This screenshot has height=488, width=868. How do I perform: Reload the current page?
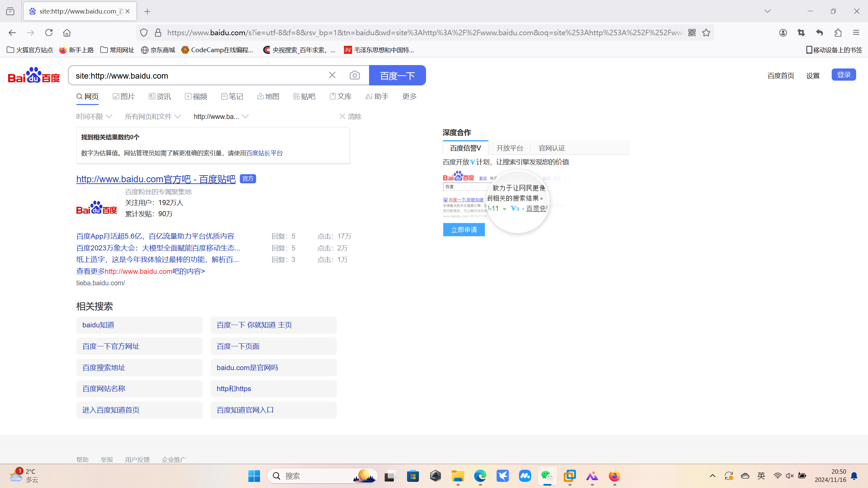49,33
